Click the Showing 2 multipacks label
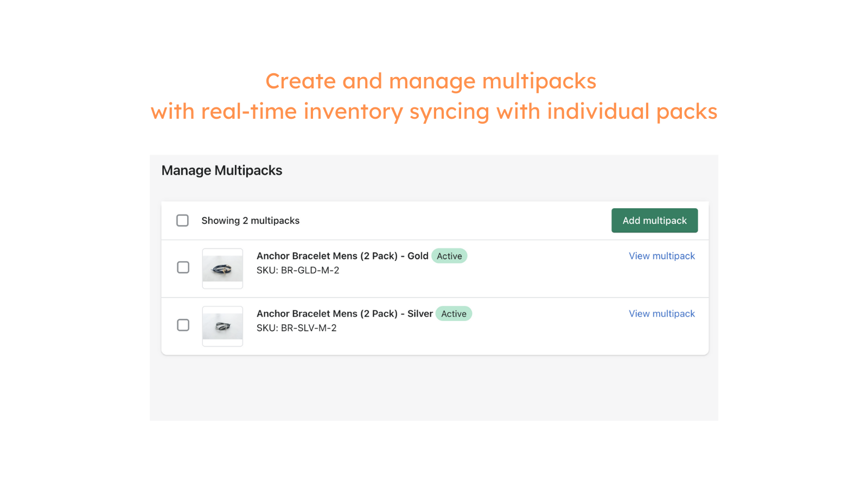 click(250, 220)
